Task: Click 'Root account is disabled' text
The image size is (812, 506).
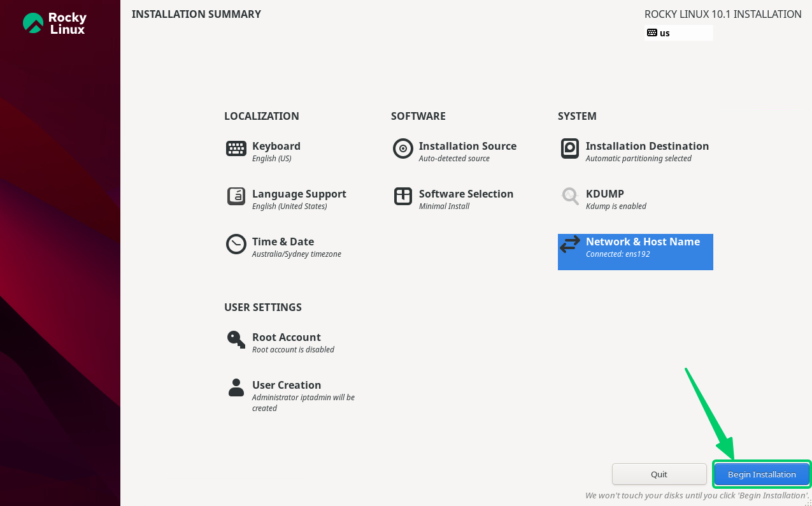Action: pos(293,350)
